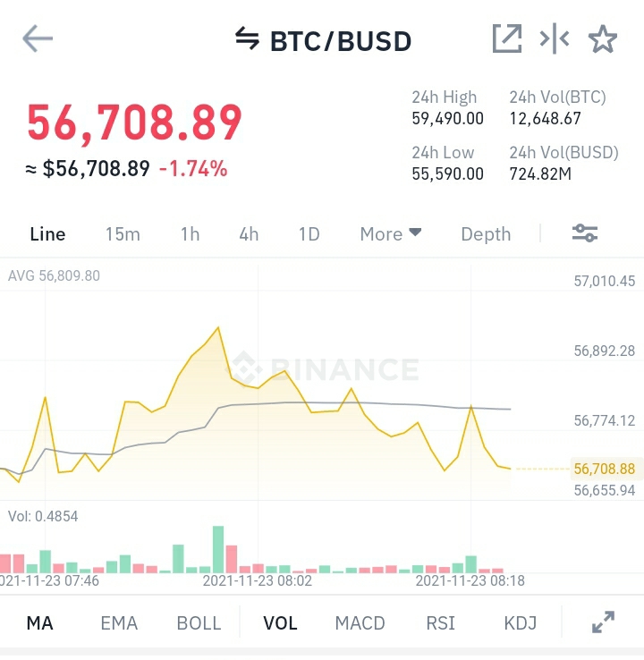
Task: Go back using the left arrow
Action: [38, 38]
